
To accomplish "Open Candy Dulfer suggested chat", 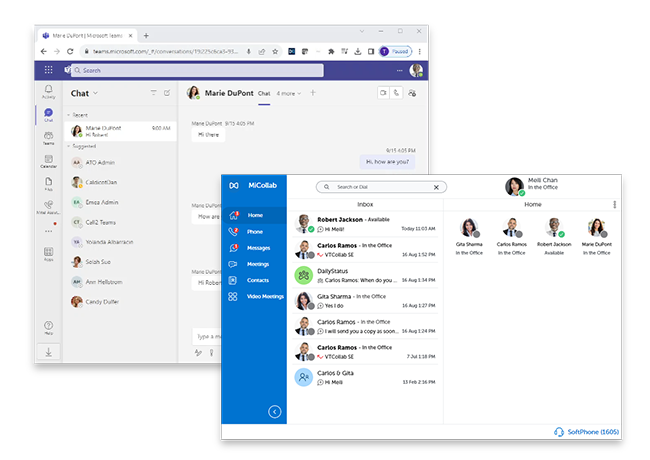I will point(121,302).
